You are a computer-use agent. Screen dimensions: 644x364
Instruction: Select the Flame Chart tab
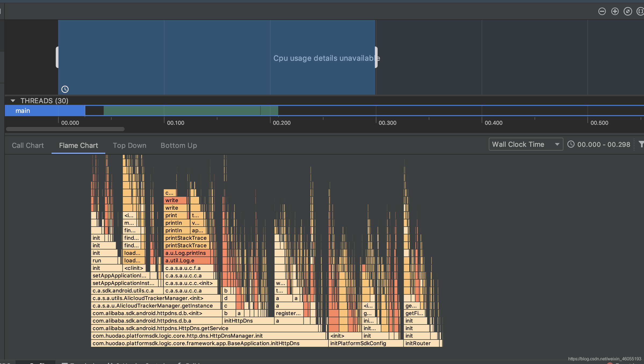[x=78, y=145]
